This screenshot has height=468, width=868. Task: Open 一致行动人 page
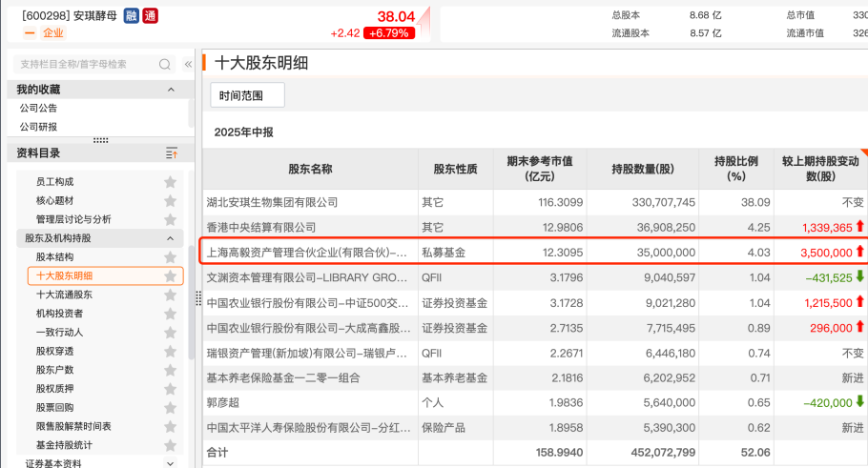pyautogui.click(x=59, y=332)
